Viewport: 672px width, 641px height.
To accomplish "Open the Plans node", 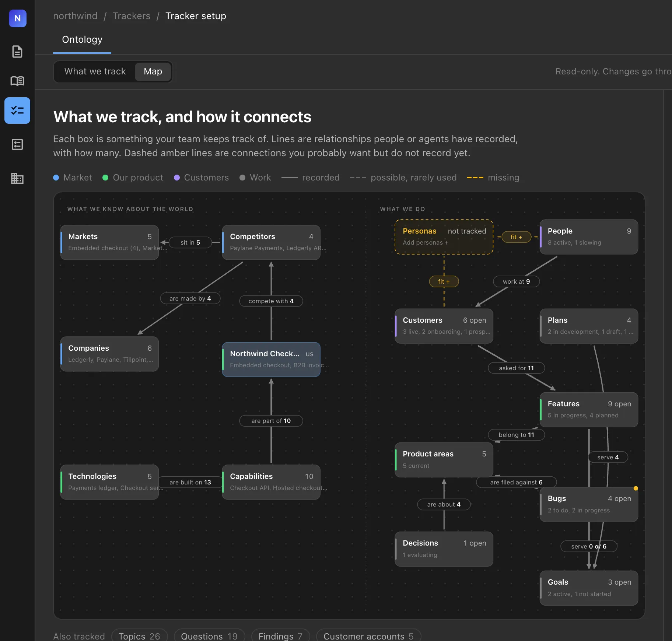I will coord(589,326).
